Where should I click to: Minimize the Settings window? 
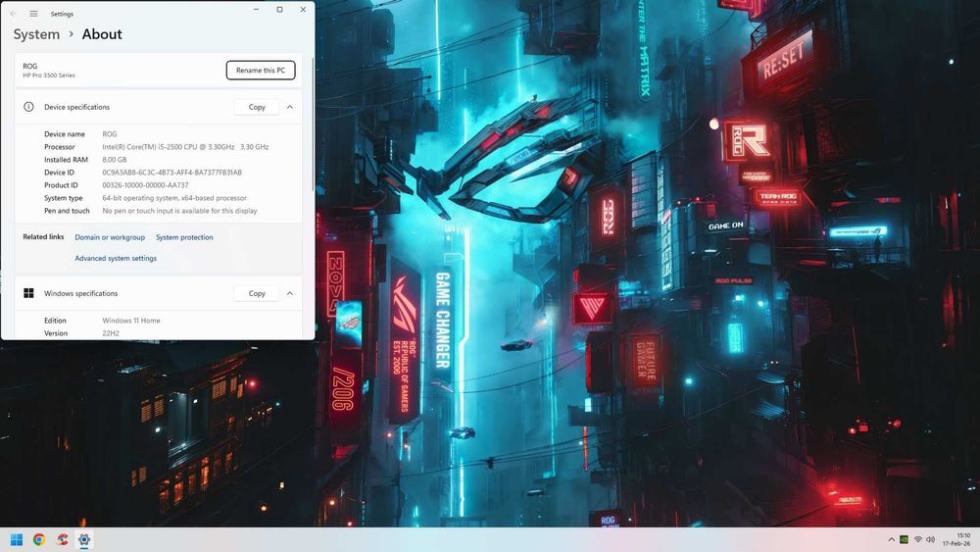(256, 10)
